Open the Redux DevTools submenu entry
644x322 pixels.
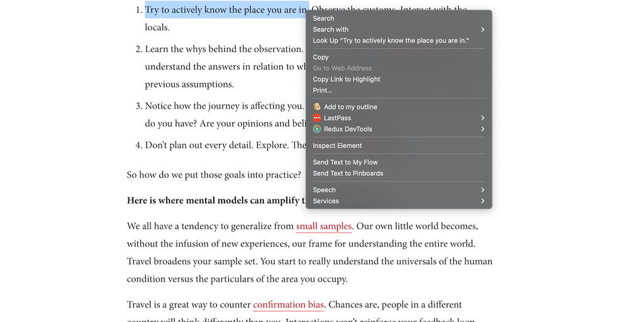pos(348,129)
